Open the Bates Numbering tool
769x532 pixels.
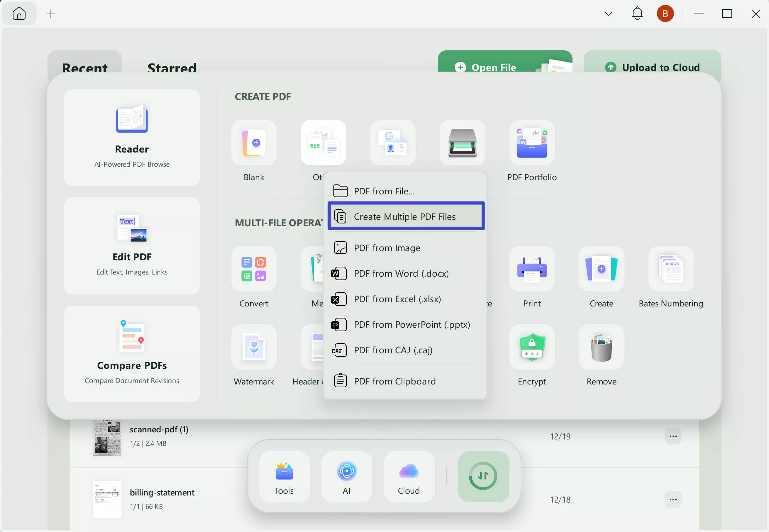coord(670,278)
